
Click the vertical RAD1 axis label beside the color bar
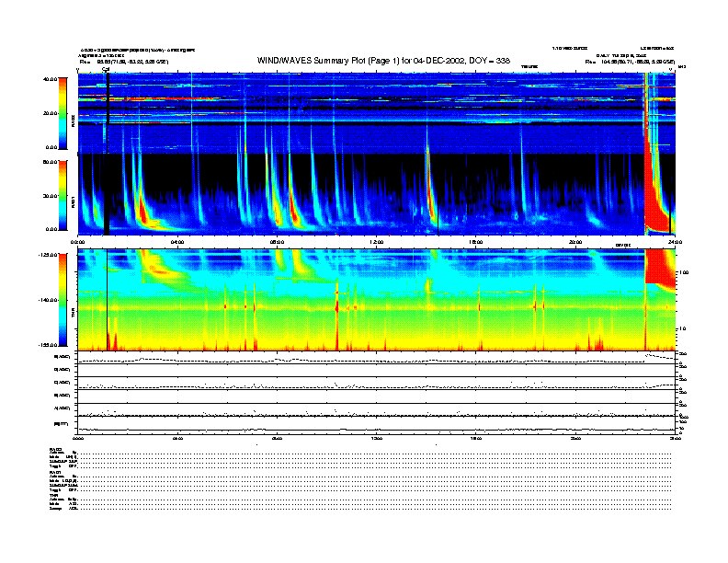click(73, 201)
